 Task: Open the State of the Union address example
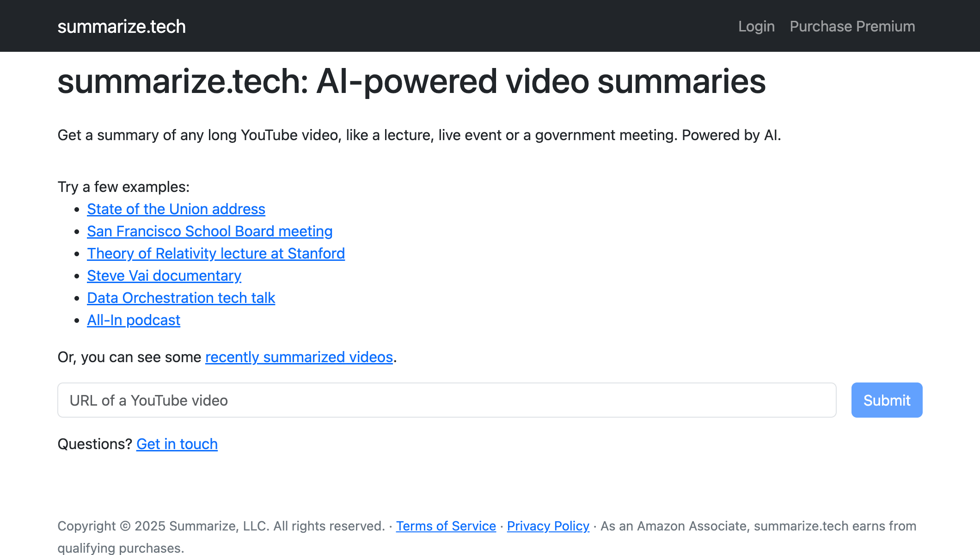pos(176,209)
